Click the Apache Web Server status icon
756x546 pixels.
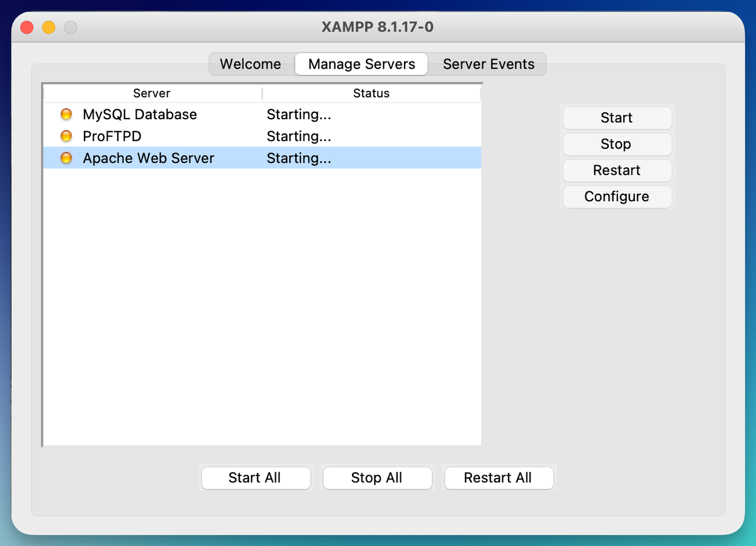66,158
